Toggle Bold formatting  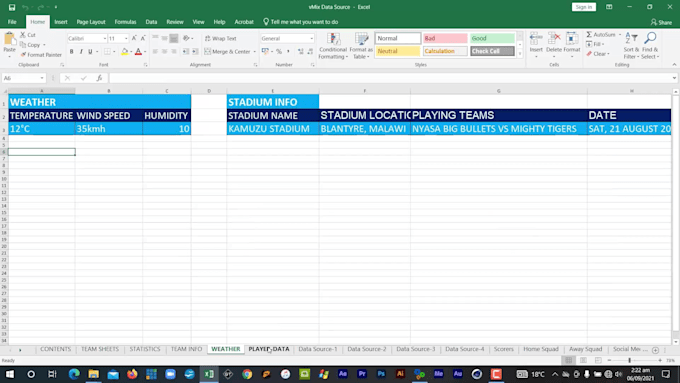point(72,52)
